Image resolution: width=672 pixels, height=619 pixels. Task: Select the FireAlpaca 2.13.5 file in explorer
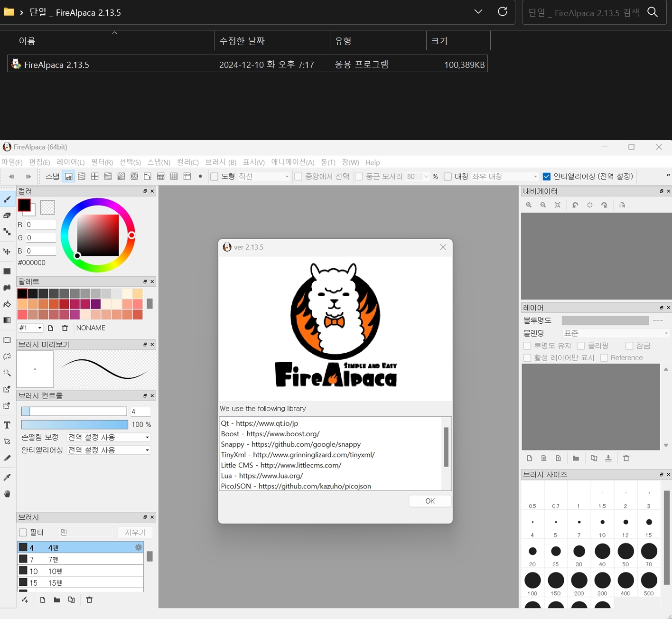(x=247, y=64)
